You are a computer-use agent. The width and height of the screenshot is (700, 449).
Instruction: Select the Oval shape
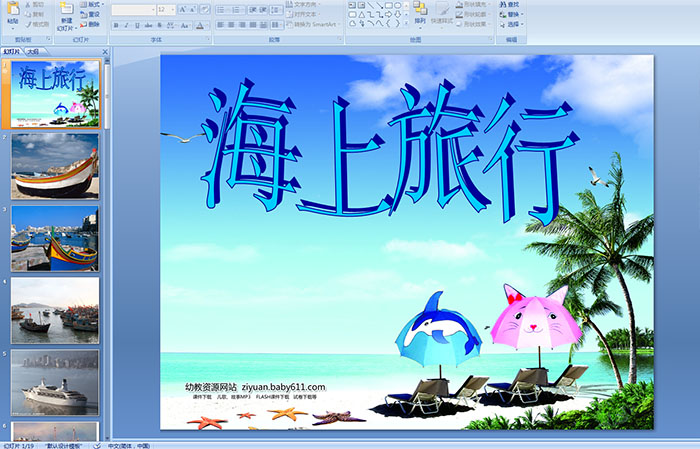[397, 5]
